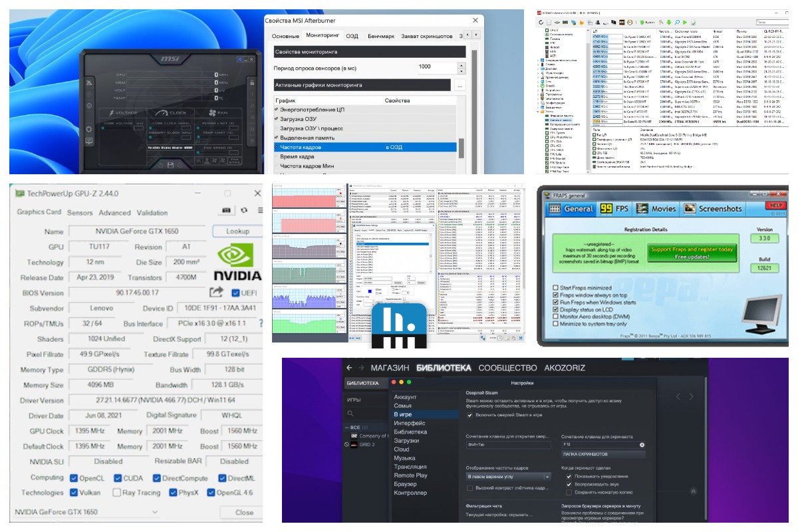
Task: Switch to the ОЭД tab in Afterburner
Action: pos(352,36)
